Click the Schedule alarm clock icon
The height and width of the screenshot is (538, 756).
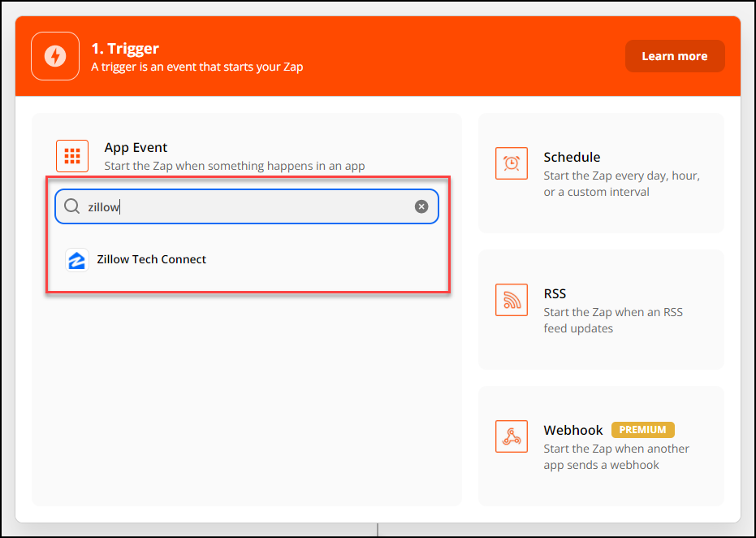tap(511, 163)
